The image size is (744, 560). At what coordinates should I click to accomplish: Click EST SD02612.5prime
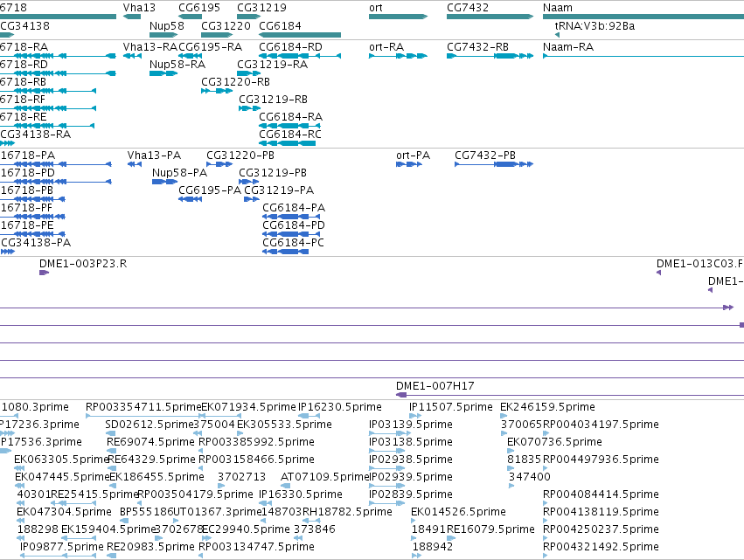tap(111, 433)
